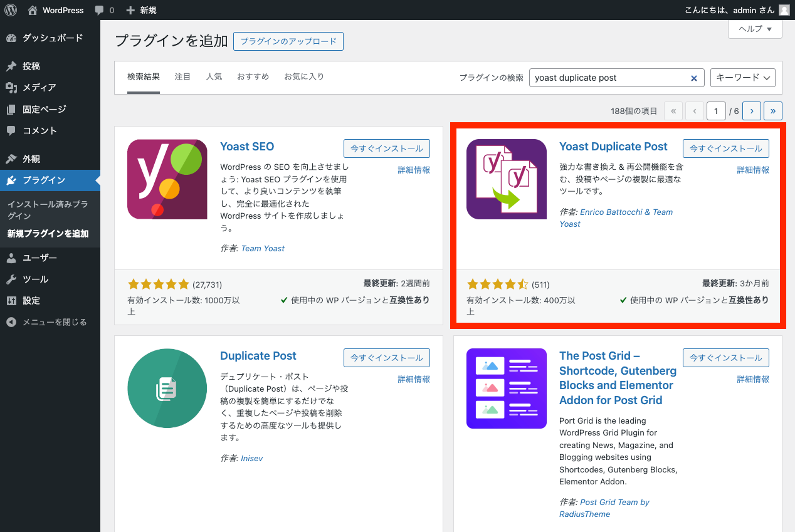Open ツール in the sidebar
The height and width of the screenshot is (532, 795).
50,279
